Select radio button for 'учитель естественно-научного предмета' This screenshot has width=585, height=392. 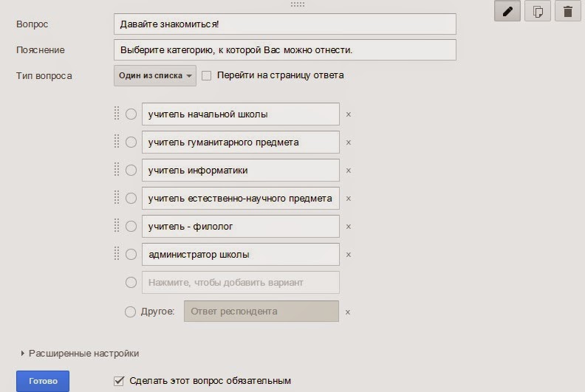click(x=131, y=199)
